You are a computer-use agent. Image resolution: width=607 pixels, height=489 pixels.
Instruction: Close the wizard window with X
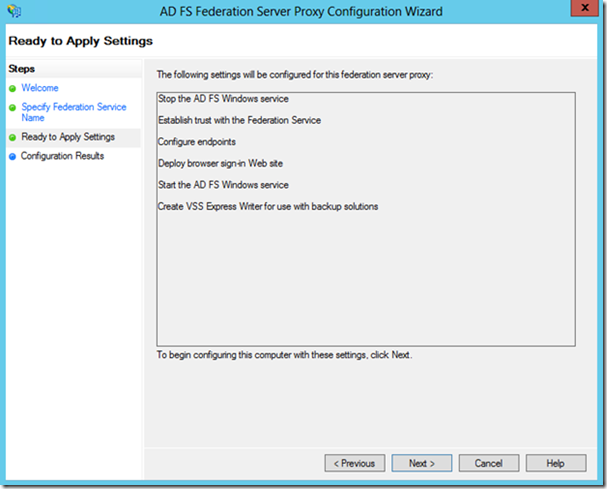click(585, 8)
